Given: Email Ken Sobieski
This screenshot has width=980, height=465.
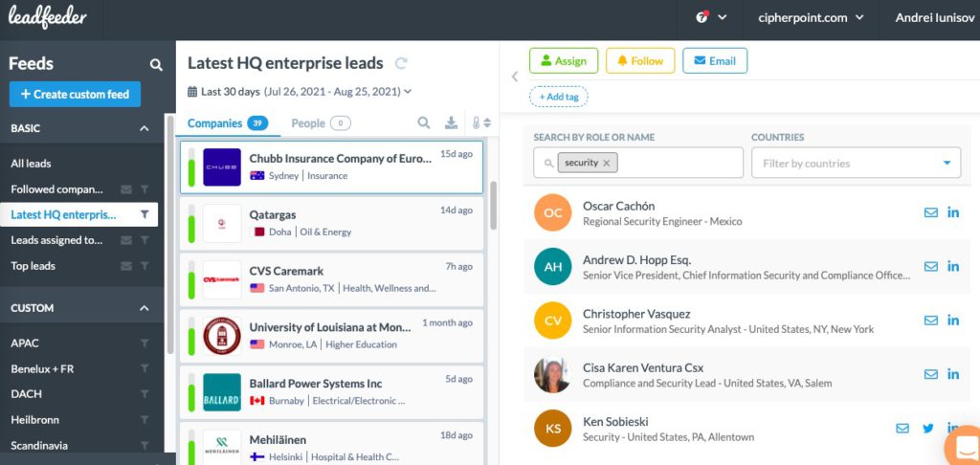Looking at the screenshot, I should [x=902, y=428].
